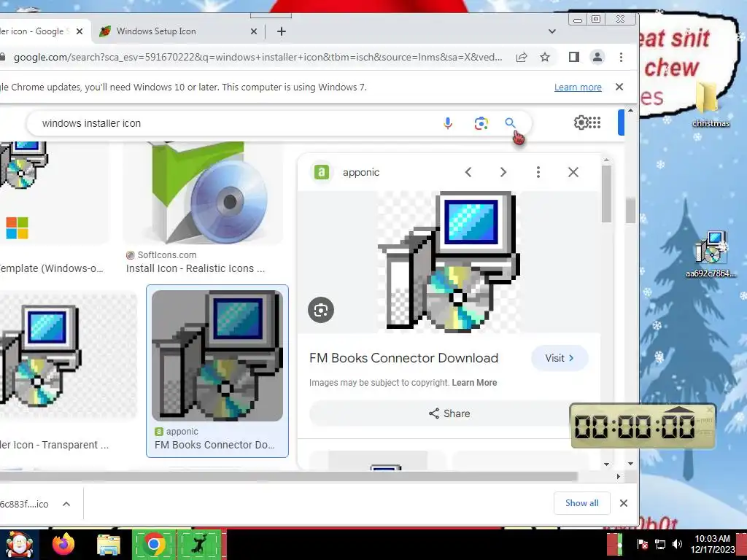The width and height of the screenshot is (747, 560).
Task: Click FM Books Connector Do... result title
Action: 214,445
